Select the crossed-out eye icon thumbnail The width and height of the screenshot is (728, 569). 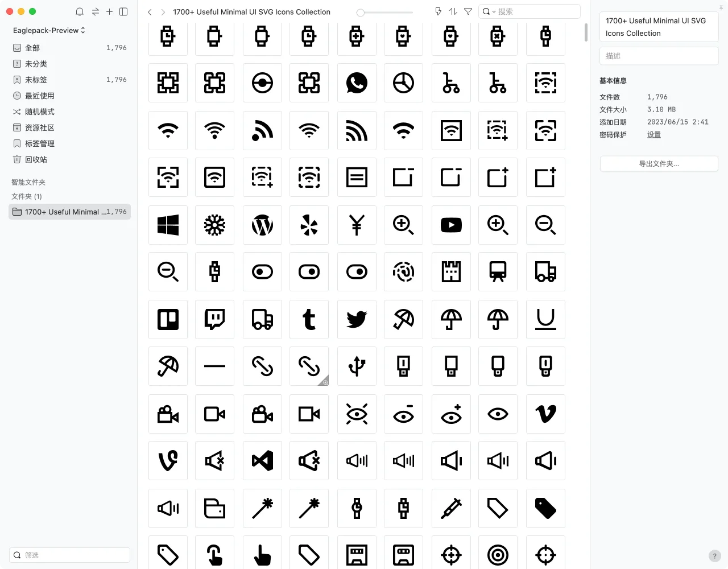357,414
